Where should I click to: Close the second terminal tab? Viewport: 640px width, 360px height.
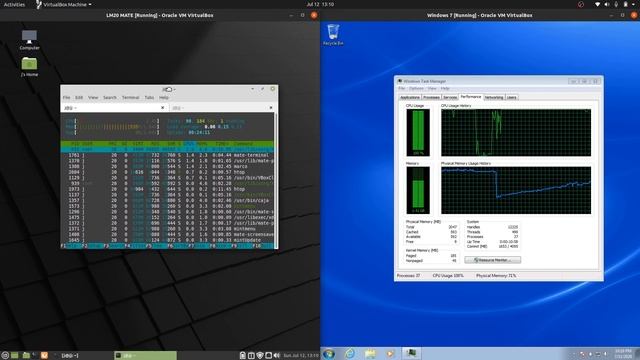click(271, 108)
